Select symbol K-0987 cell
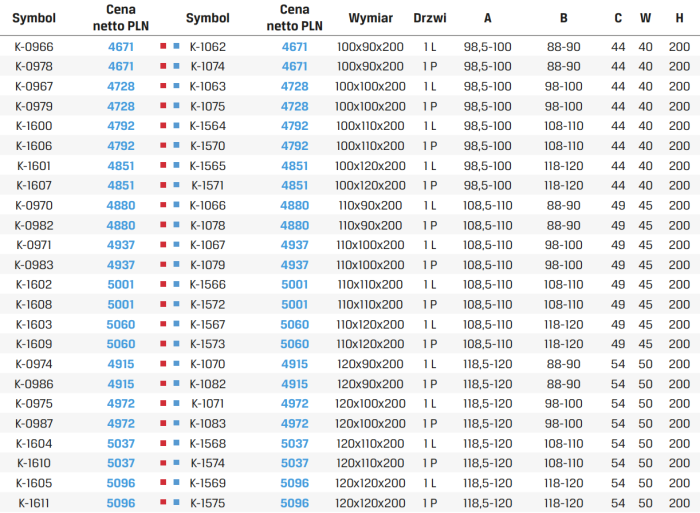The width and height of the screenshot is (700, 513). (x=34, y=424)
